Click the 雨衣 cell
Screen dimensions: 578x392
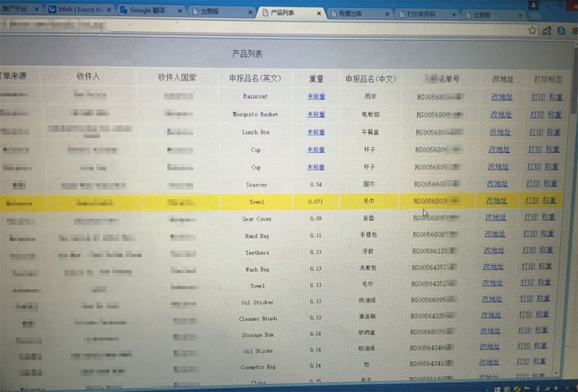[x=370, y=97]
